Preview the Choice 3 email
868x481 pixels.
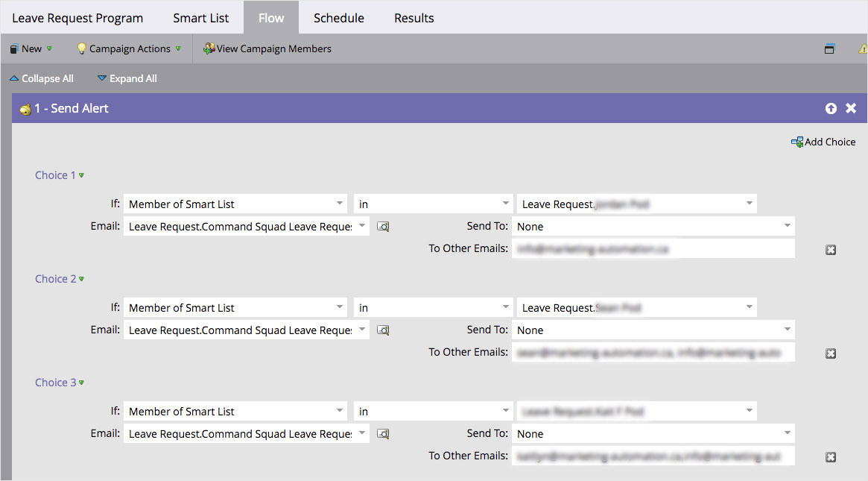click(383, 433)
